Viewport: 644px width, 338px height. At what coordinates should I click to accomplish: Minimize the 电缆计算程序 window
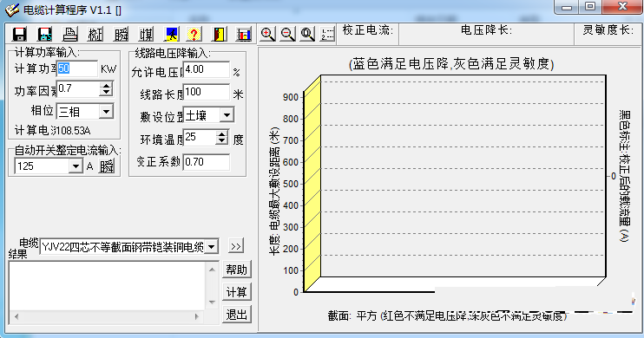[x=568, y=7]
